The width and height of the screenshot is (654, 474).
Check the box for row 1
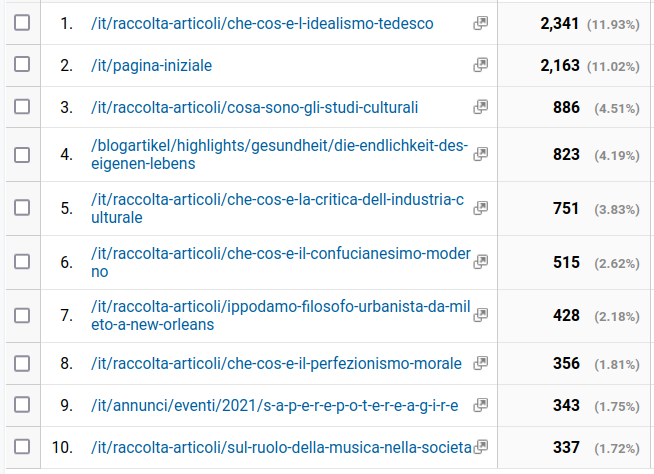tap(22, 23)
